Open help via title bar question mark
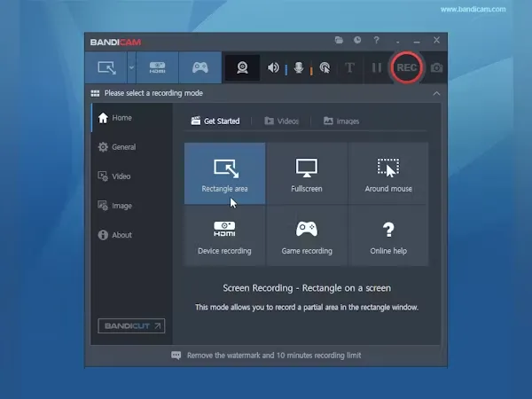Viewport: 532px width, 399px height. 376,40
